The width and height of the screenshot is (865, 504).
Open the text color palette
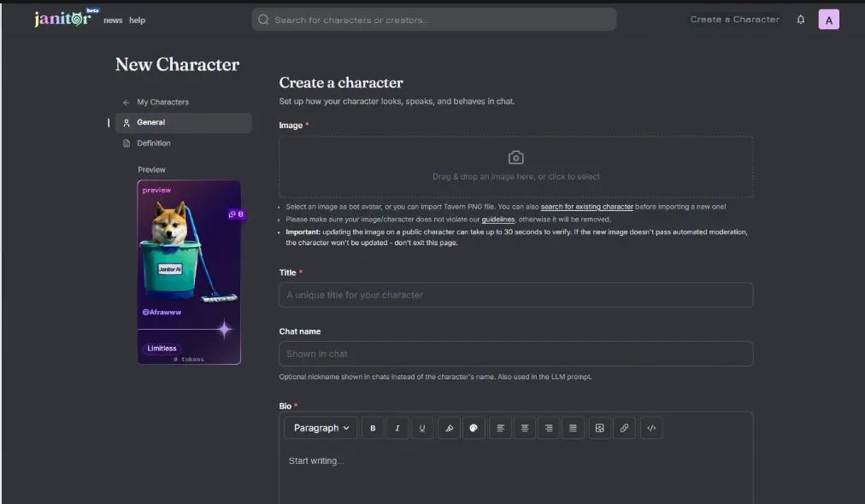tap(474, 428)
